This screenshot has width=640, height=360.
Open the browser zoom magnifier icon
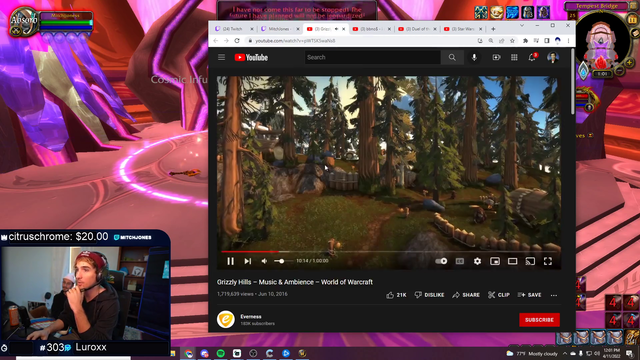[491, 41]
